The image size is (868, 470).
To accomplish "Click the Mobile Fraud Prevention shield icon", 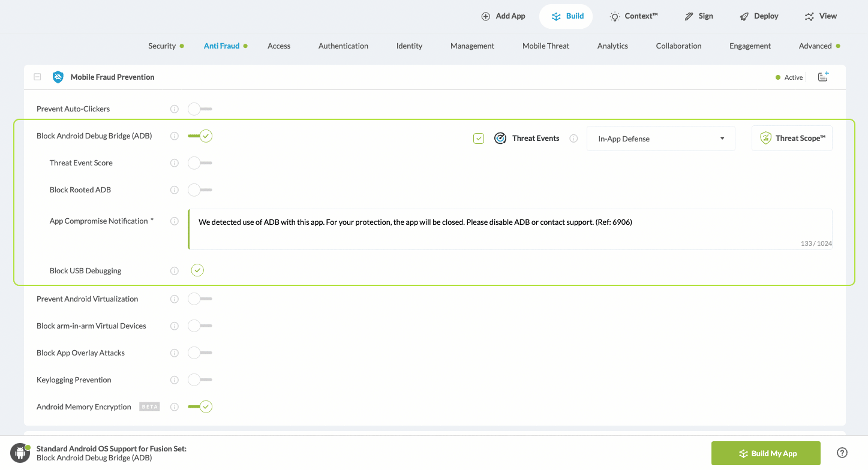I will coord(58,77).
